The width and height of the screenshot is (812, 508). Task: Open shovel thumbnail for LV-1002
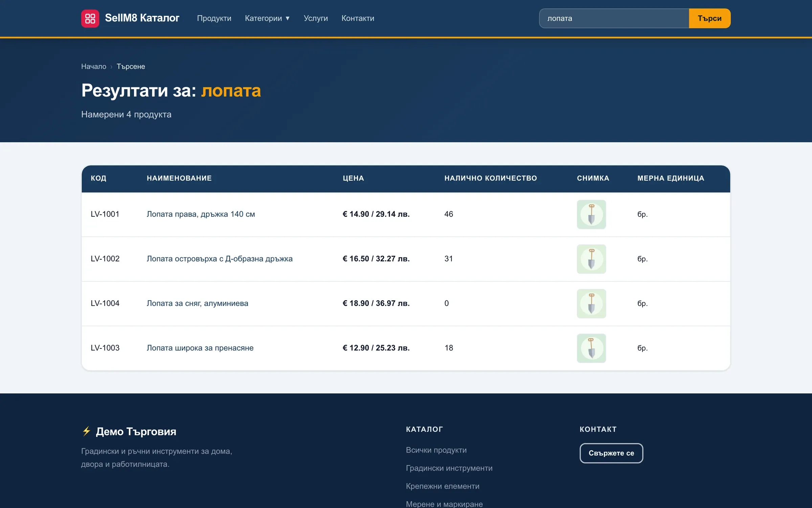(591, 259)
